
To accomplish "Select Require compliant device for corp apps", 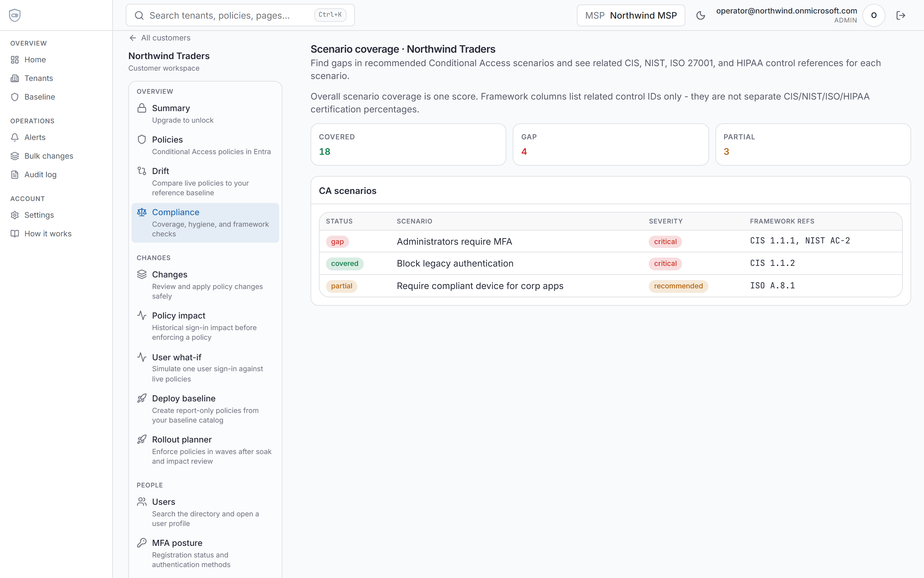I will coord(611,286).
